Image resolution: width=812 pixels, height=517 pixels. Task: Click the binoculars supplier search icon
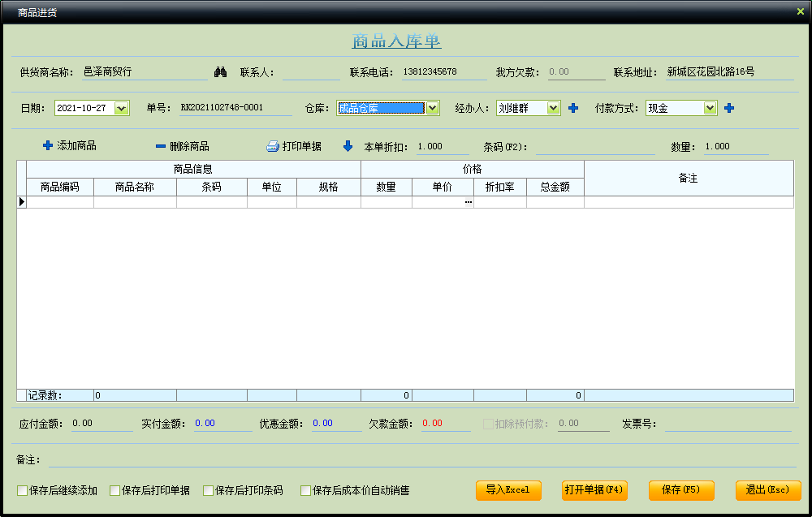[x=220, y=72]
